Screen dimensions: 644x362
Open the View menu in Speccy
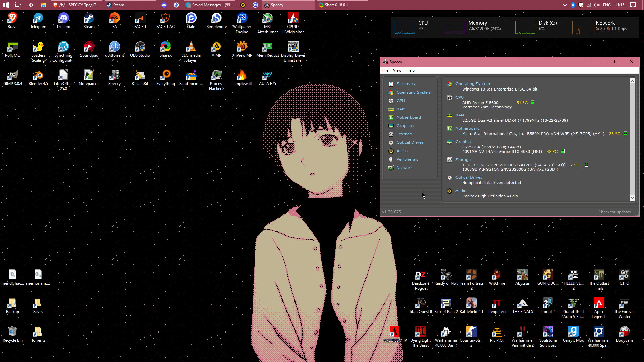pos(397,70)
